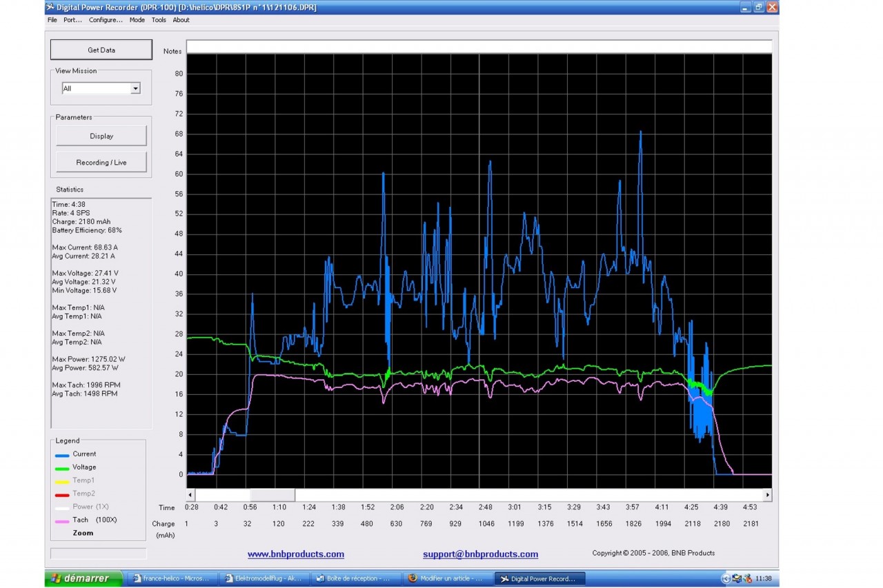
Task: Click the 'Avg Voltage: 21.32 V' statistic
Action: point(84,282)
